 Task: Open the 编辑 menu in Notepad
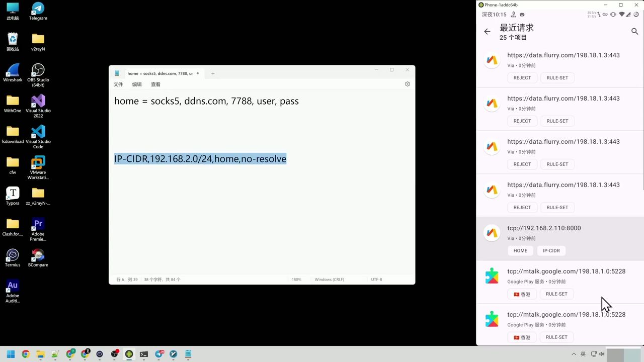pos(137,84)
